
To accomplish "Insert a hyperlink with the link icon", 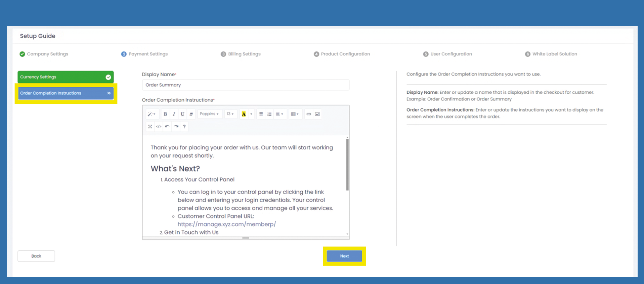I will (308, 114).
